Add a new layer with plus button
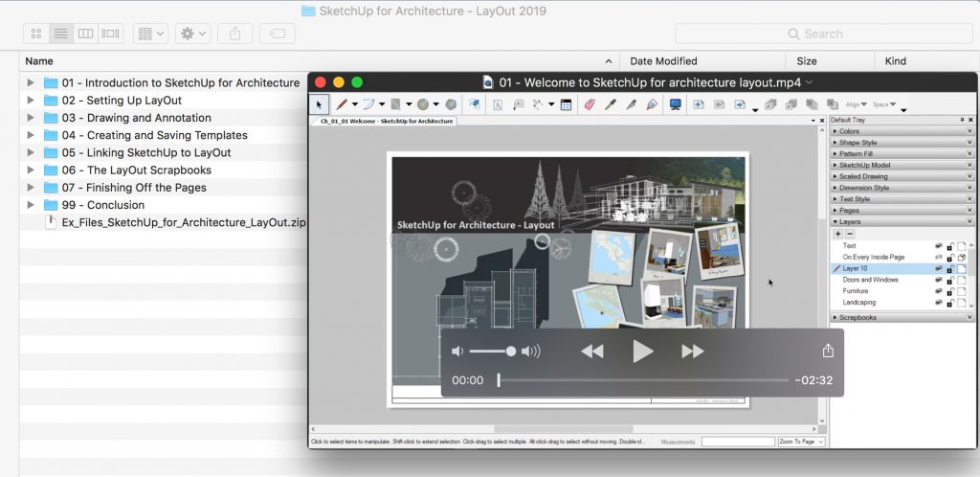980x477 pixels. click(x=838, y=233)
